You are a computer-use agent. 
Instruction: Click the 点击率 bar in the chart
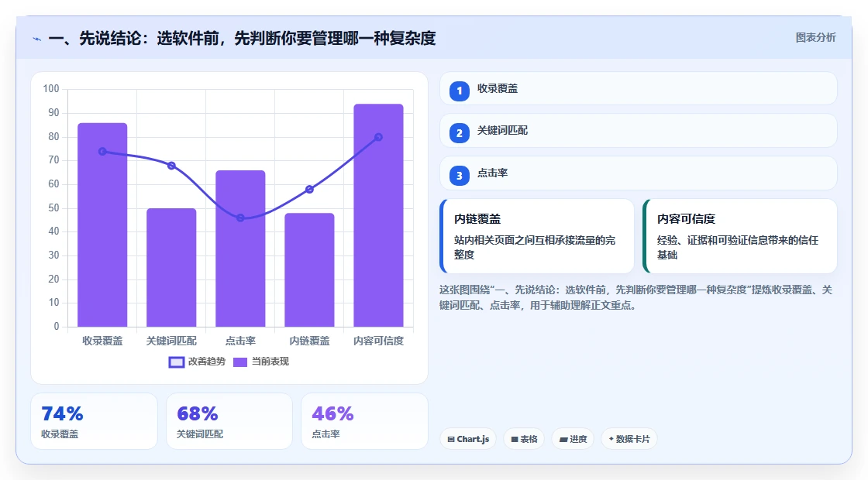point(240,249)
